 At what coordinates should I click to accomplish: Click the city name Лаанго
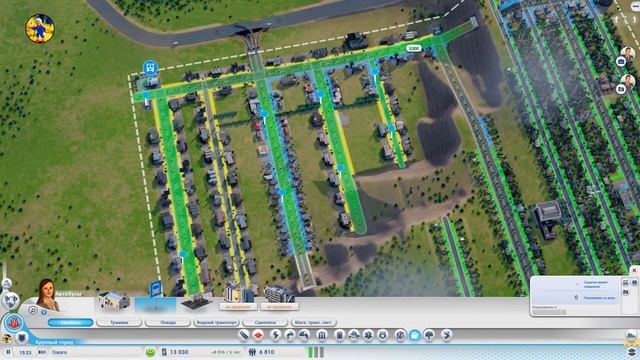tap(59, 352)
